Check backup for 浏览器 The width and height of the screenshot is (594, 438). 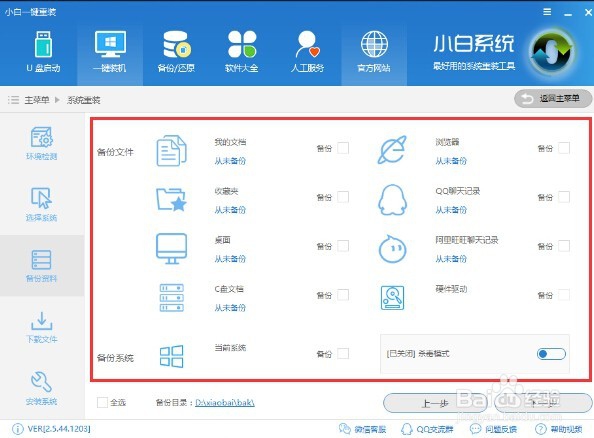point(564,148)
